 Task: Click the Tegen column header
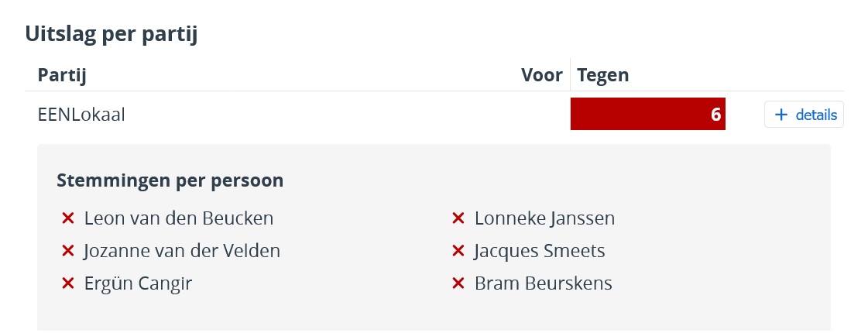[x=603, y=75]
